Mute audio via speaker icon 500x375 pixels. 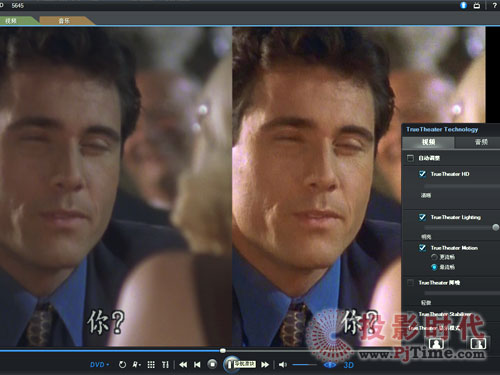(x=283, y=365)
